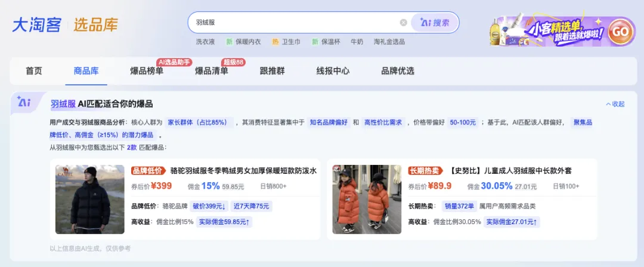
Task: Click the ¥399 post-coupon price
Action: pos(161,186)
